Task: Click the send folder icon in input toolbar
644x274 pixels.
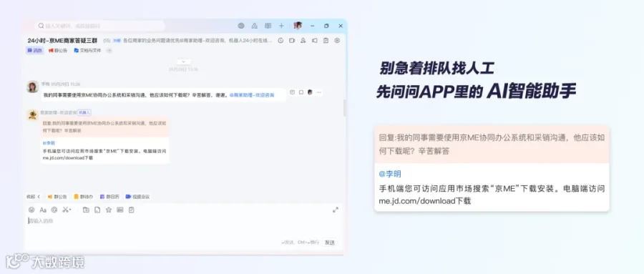Action: click(86, 210)
